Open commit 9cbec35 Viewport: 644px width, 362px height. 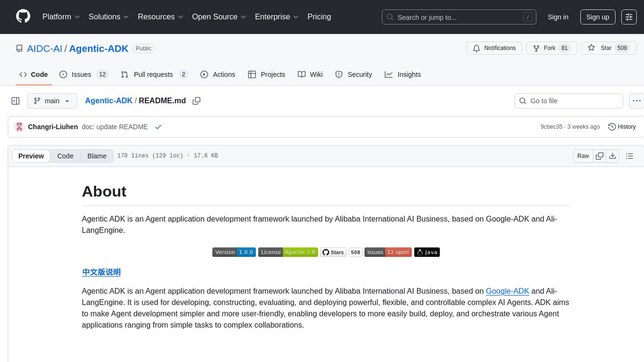pos(551,127)
